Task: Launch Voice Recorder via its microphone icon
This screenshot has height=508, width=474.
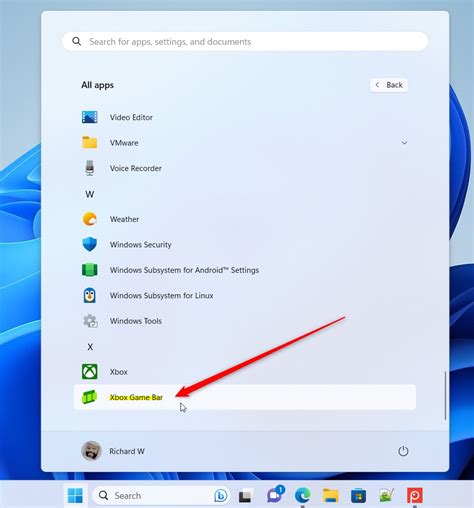Action: click(90, 168)
